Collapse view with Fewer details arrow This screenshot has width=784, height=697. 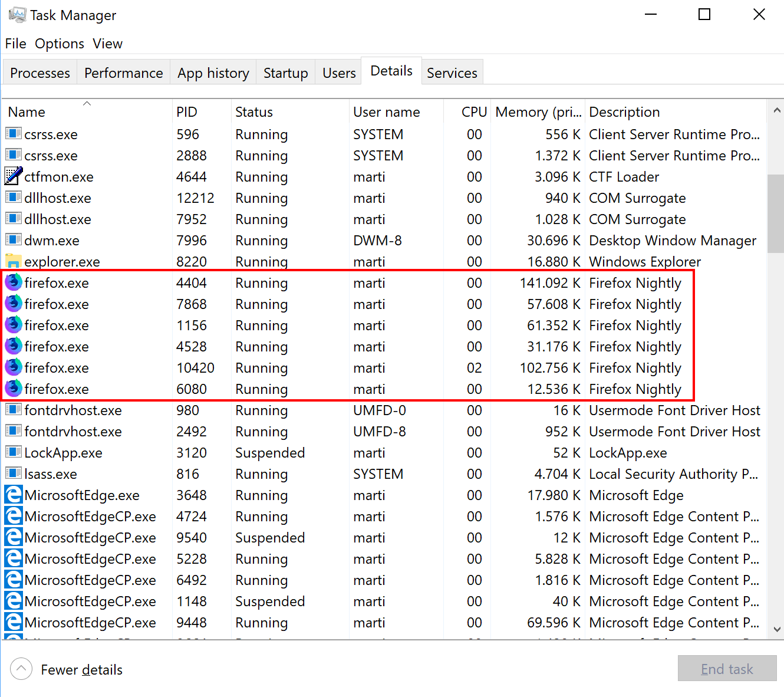pyautogui.click(x=21, y=669)
